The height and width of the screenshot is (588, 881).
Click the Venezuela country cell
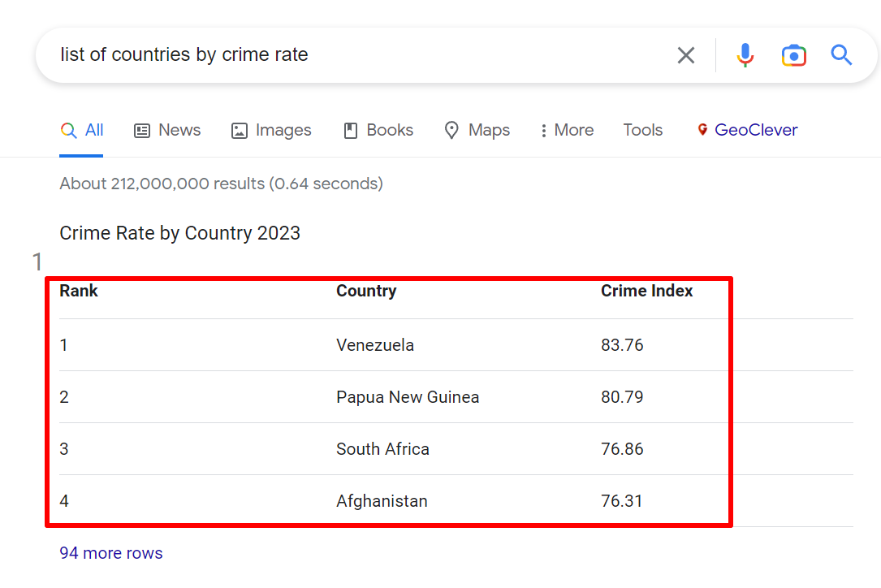click(375, 345)
